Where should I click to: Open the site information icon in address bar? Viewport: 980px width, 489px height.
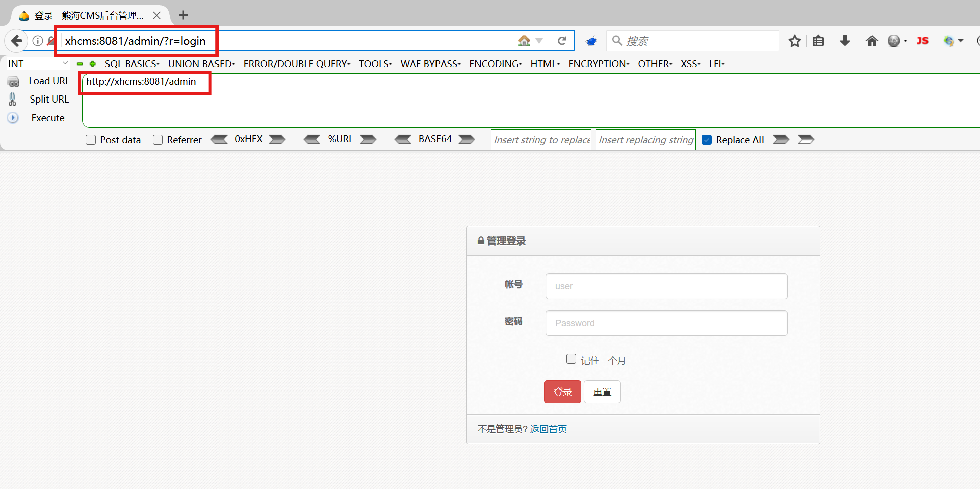(38, 41)
